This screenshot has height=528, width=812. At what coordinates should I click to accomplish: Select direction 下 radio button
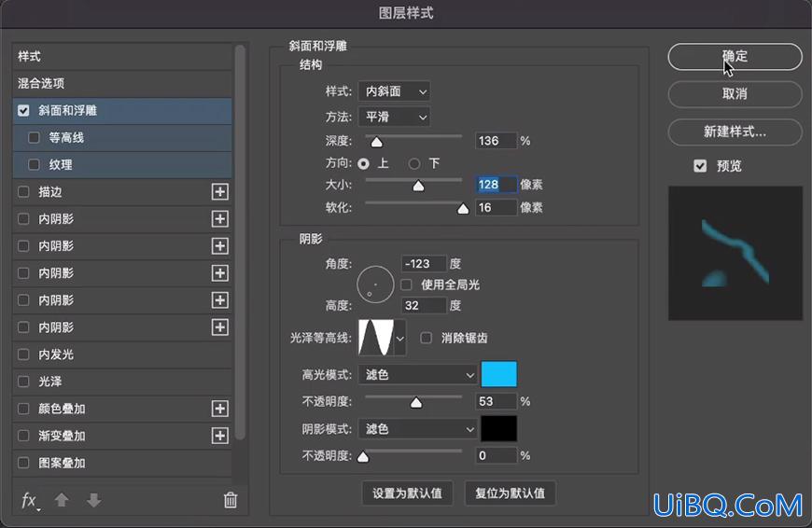414,163
